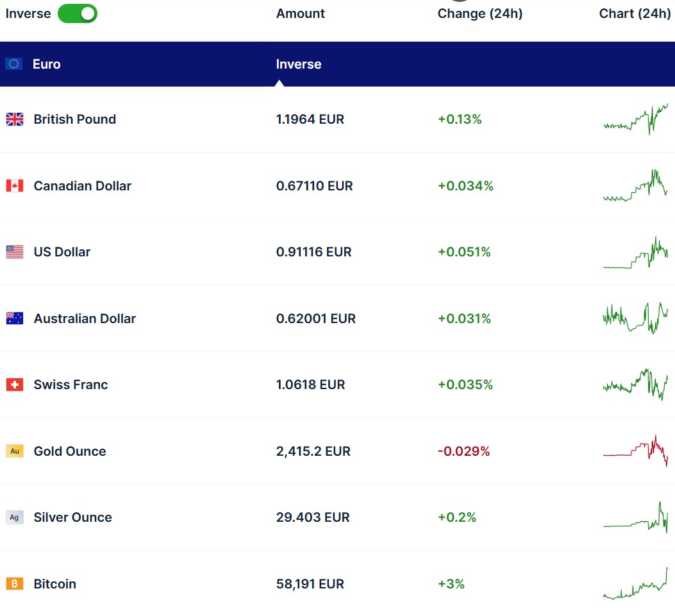Viewport: 675px width, 616px height.
Task: Open the Bitcoin 24h sparkline chart
Action: pyautogui.click(x=635, y=584)
